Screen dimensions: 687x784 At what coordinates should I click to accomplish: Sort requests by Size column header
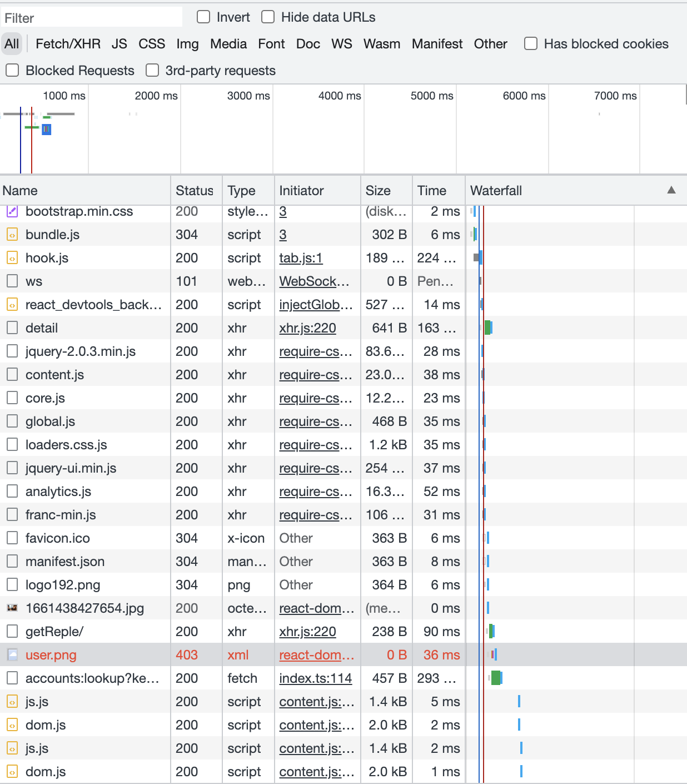point(386,191)
